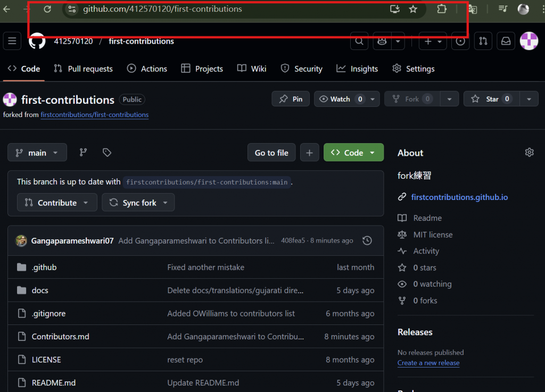Open the issues icon in header
This screenshot has height=392, width=545.
[x=460, y=41]
